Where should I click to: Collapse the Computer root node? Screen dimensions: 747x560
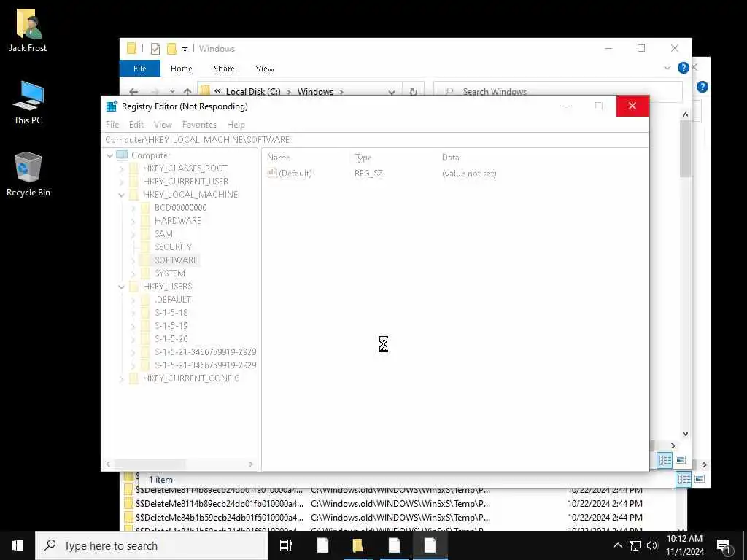click(110, 156)
